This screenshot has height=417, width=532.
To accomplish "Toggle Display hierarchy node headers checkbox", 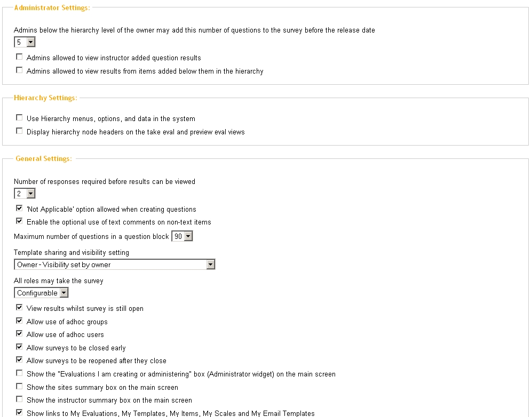I will coord(20,131).
